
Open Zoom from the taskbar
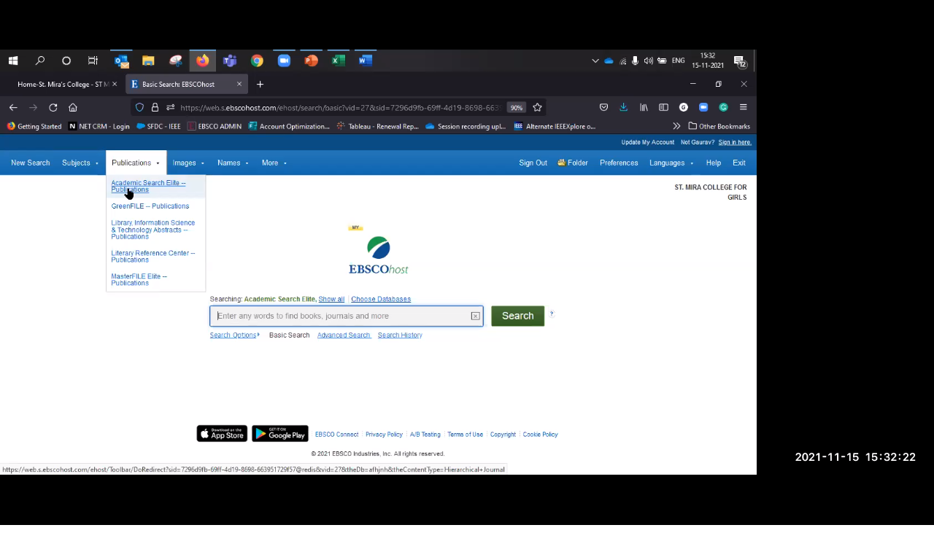(x=284, y=61)
